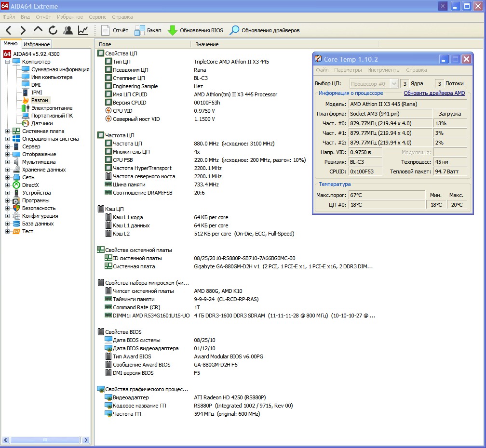Expand the Отображение node

7,154
